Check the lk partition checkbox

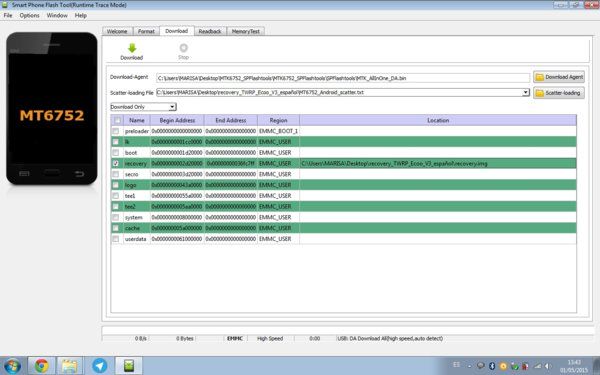pos(116,142)
